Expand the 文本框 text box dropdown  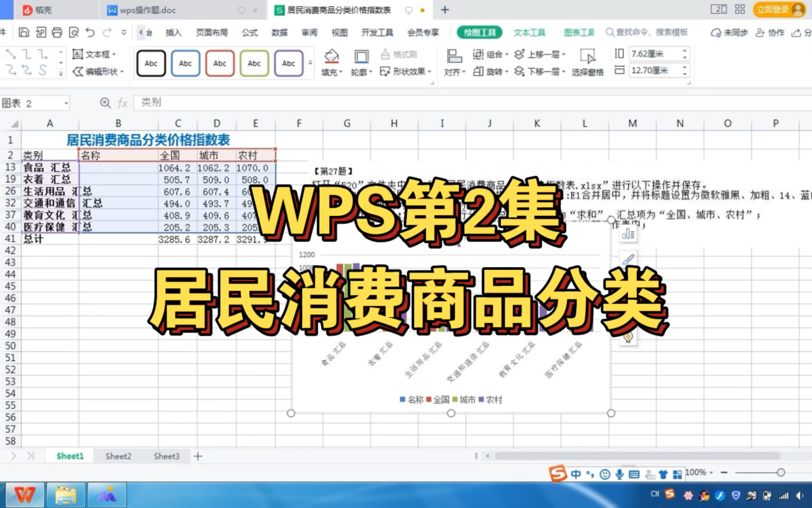(x=114, y=54)
